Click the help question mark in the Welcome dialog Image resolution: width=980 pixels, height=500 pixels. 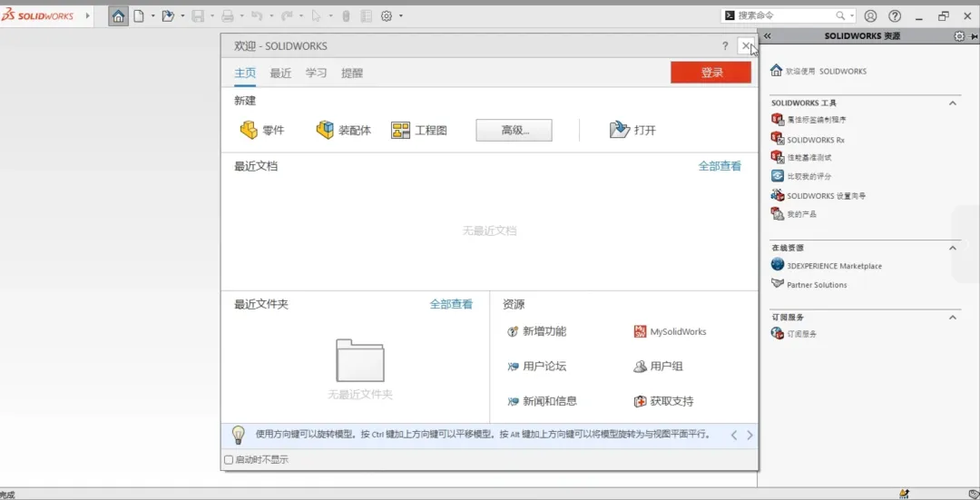[x=725, y=45]
